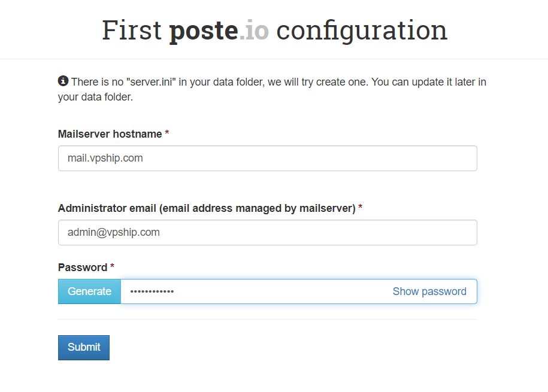This screenshot has width=548, height=392.
Task: Click into the Administrator email field
Action: (267, 233)
